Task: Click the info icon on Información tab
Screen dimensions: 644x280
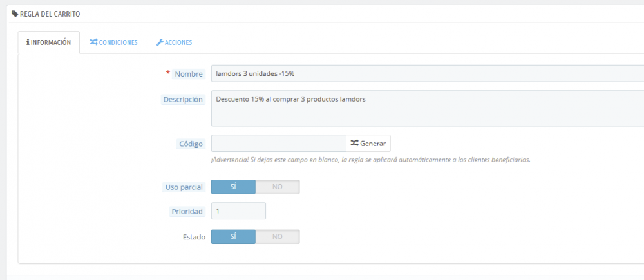Action: (28, 42)
